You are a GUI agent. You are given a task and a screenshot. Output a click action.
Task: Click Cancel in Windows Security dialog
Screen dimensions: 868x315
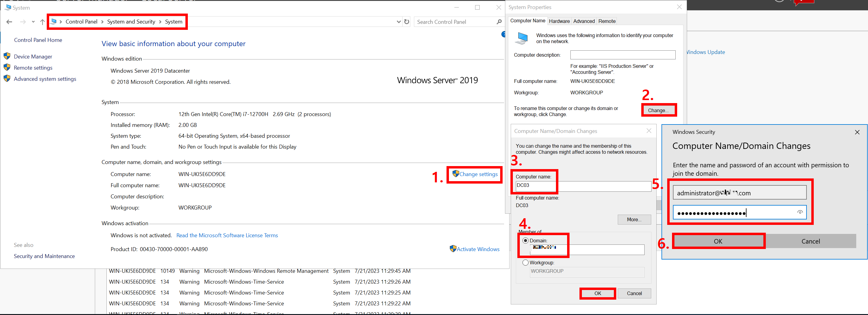tap(810, 241)
